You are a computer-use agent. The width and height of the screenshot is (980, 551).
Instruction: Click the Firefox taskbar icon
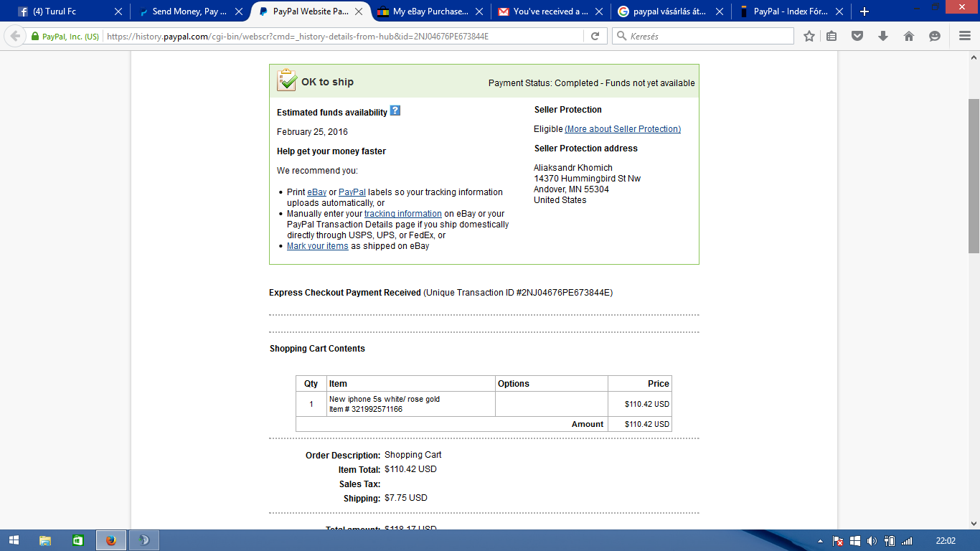[110, 540]
